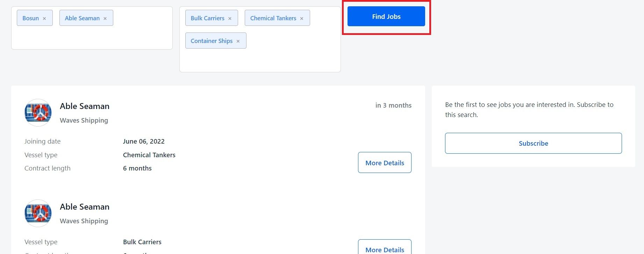Open More Details for Chemical Tankers job

[x=385, y=162]
